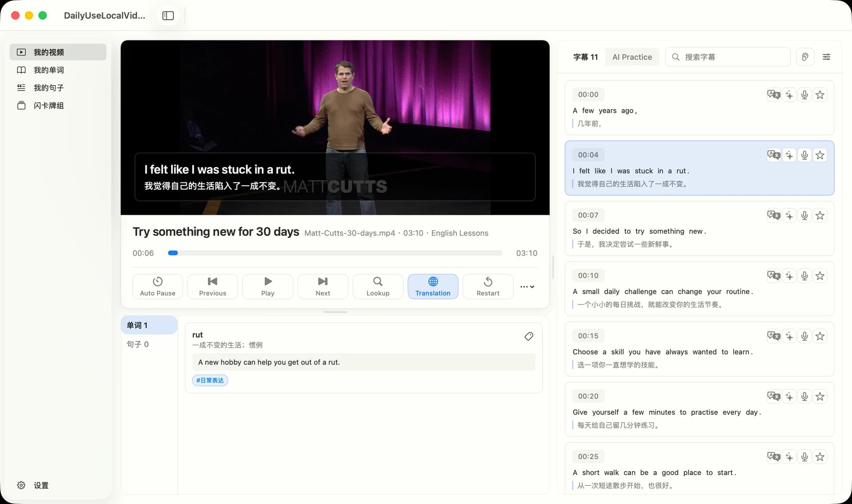Star the 00:20 subtitle
This screenshot has width=852, height=504.
tap(820, 396)
